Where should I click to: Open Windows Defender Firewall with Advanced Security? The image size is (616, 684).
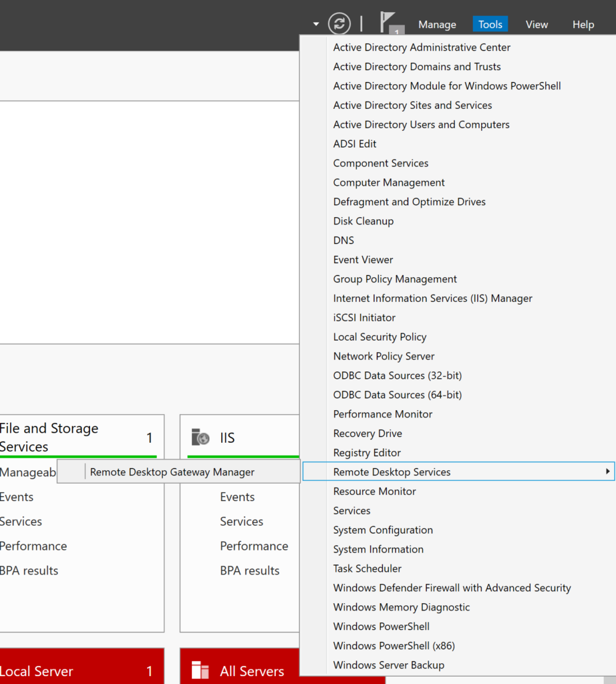[x=452, y=587]
